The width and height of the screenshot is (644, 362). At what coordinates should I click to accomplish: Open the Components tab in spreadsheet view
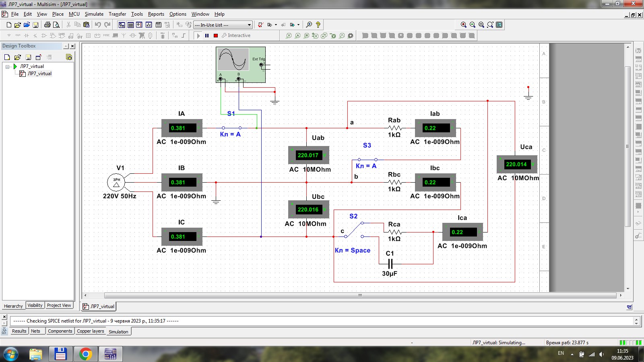[60, 331]
